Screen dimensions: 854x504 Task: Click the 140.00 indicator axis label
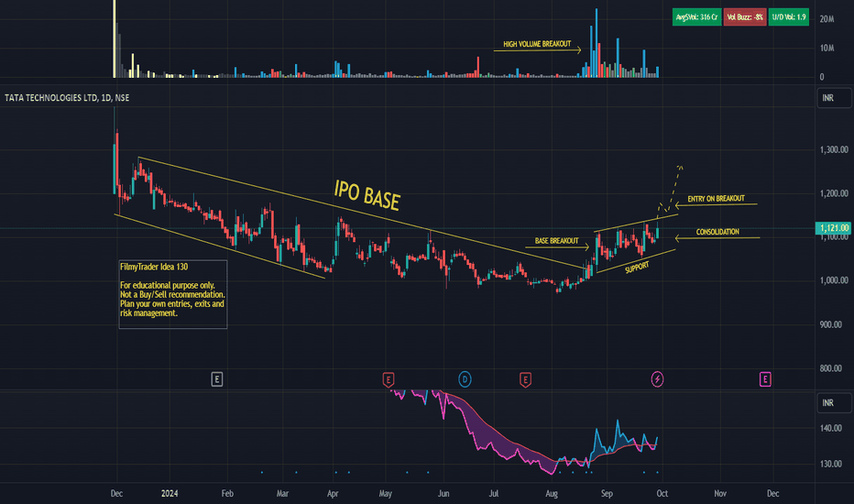pos(830,428)
